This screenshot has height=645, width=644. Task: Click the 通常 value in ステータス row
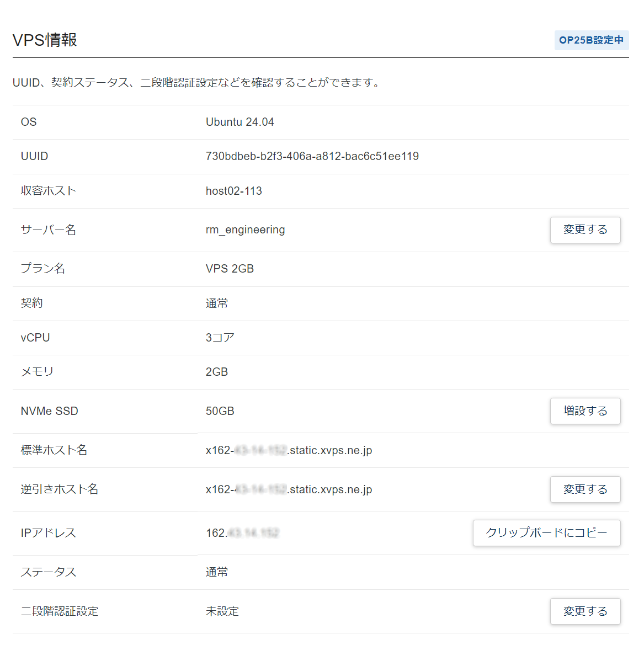point(216,572)
